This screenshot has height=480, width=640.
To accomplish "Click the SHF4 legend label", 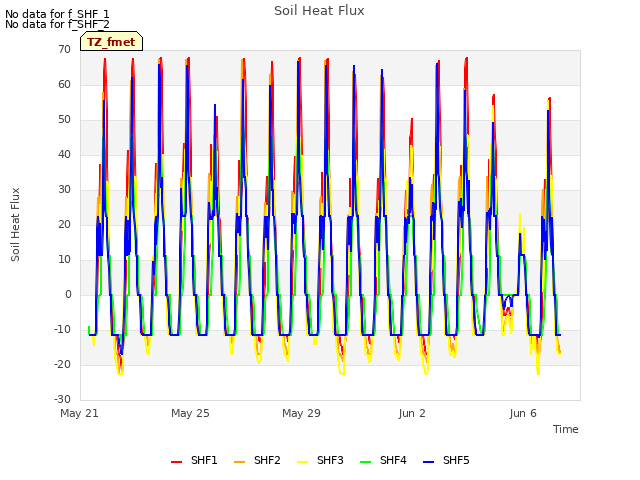I will click(393, 460).
